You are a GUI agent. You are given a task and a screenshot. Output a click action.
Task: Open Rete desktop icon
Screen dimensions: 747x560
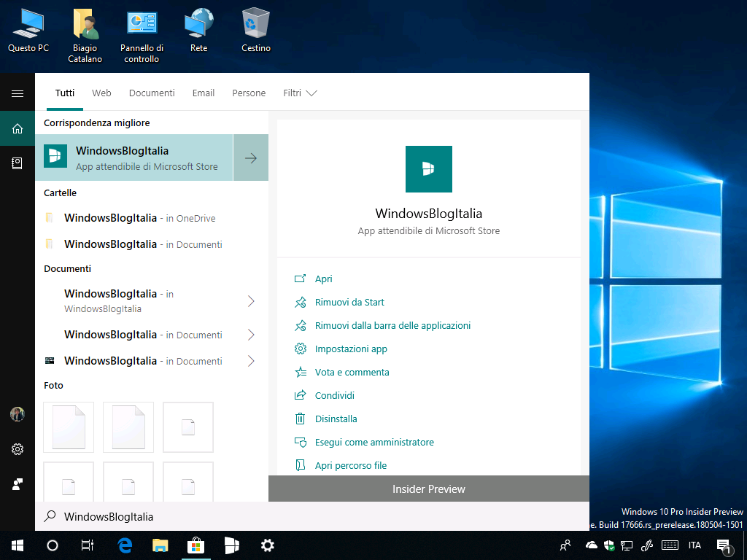198,31
